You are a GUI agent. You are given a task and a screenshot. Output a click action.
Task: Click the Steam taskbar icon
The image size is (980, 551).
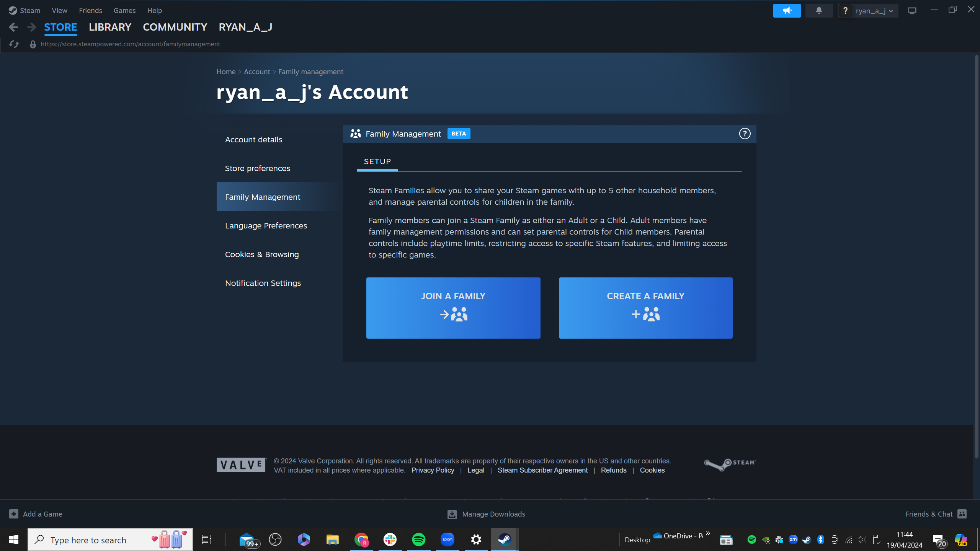click(x=505, y=540)
